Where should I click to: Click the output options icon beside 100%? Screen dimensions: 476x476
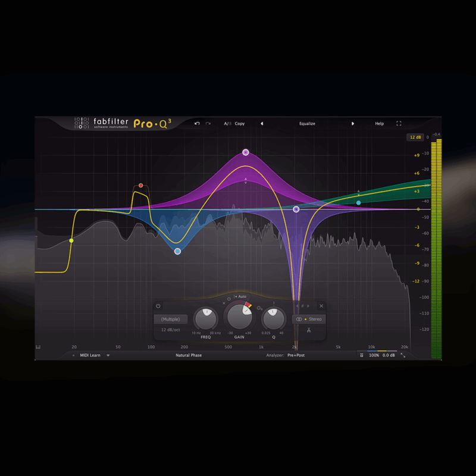[362, 355]
